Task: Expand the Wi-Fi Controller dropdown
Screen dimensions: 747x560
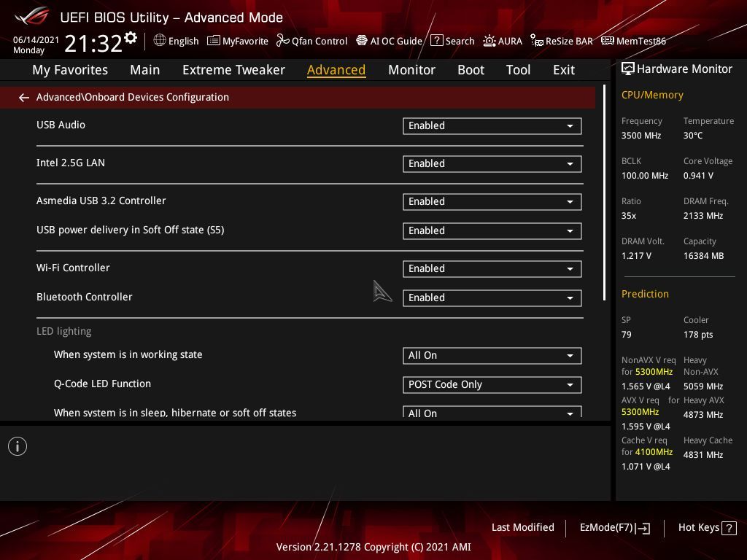Action: [x=492, y=269]
